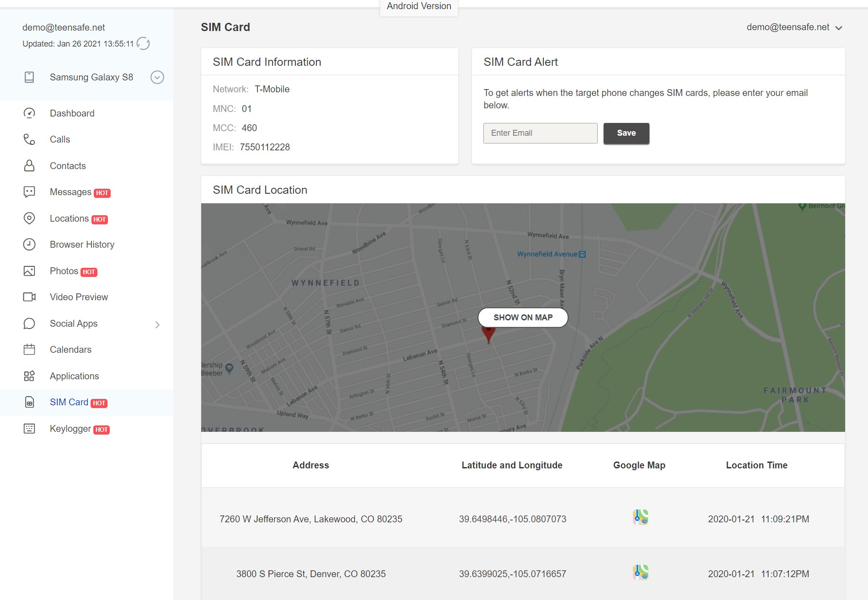Click address 7260 W Jefferson Ave, Lakewood
Image resolution: width=868 pixels, height=600 pixels.
click(x=311, y=519)
